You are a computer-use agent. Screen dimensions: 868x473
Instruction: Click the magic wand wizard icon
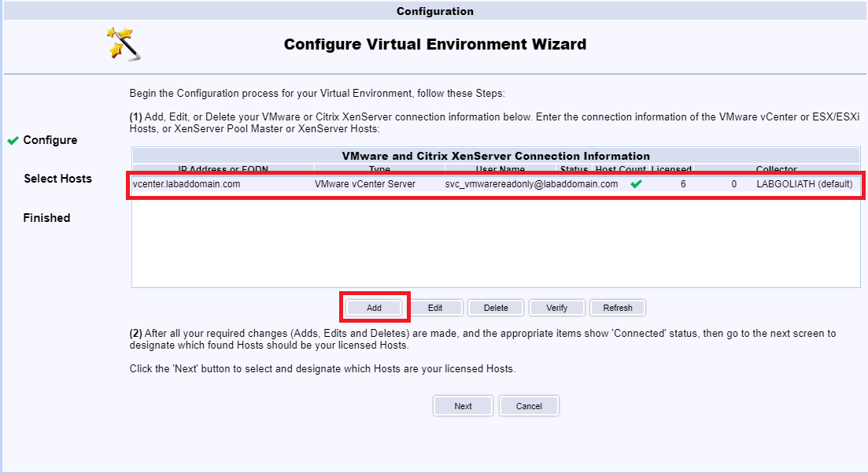point(124,44)
